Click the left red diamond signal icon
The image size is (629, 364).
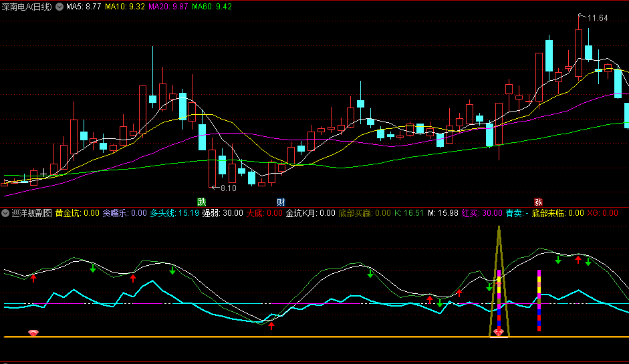33,333
